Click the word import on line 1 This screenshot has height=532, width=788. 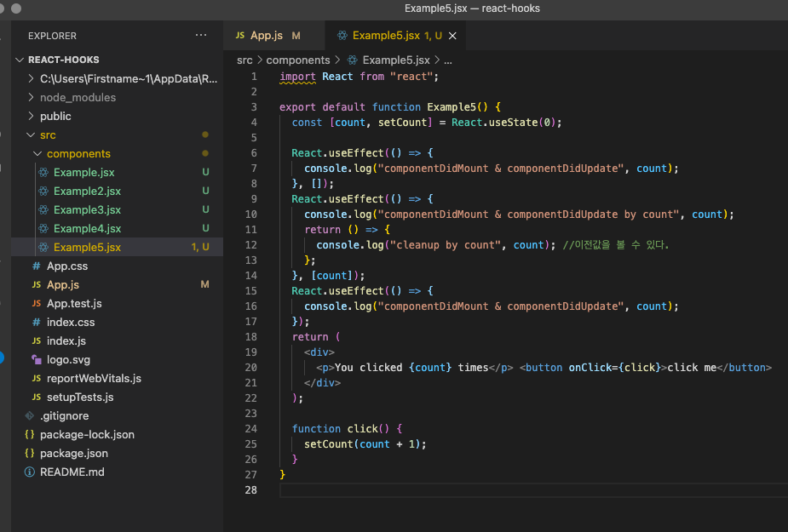click(x=297, y=77)
